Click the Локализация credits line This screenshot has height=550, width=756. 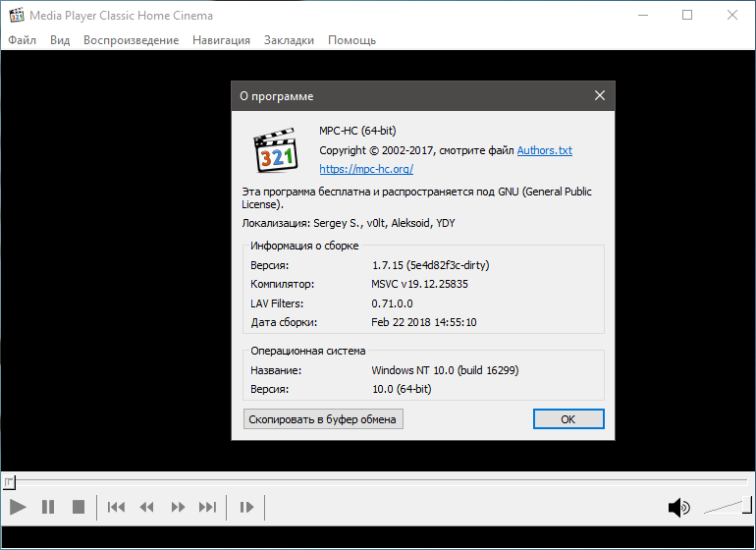click(349, 223)
